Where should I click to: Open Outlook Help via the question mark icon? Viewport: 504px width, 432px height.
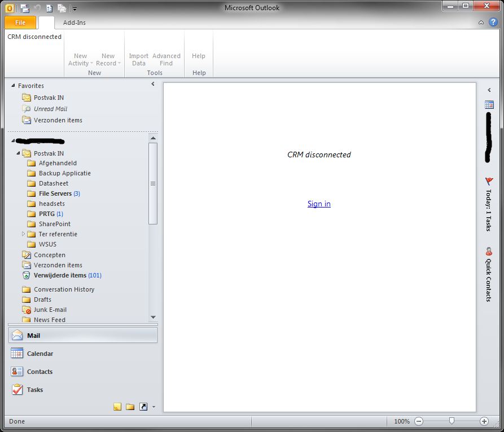click(493, 22)
